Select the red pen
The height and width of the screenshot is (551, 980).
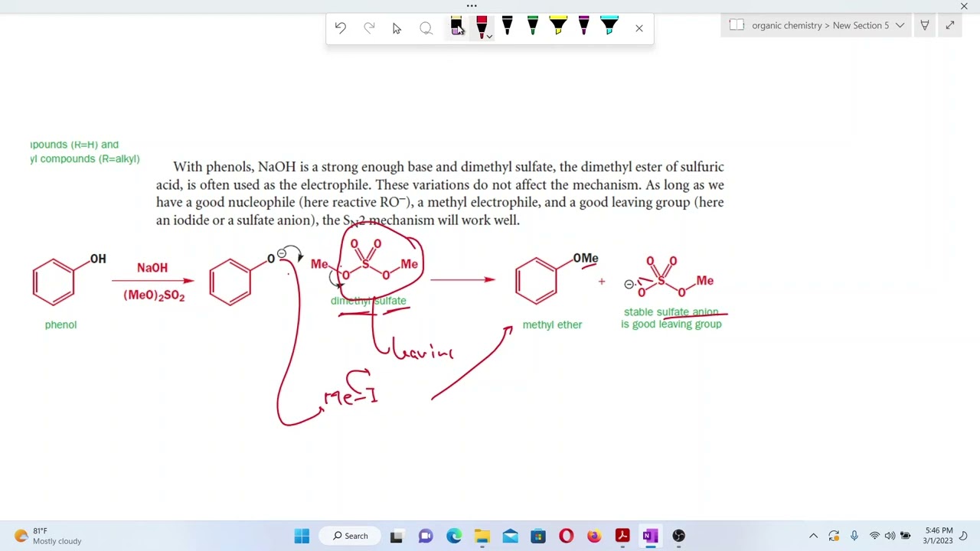(x=481, y=27)
